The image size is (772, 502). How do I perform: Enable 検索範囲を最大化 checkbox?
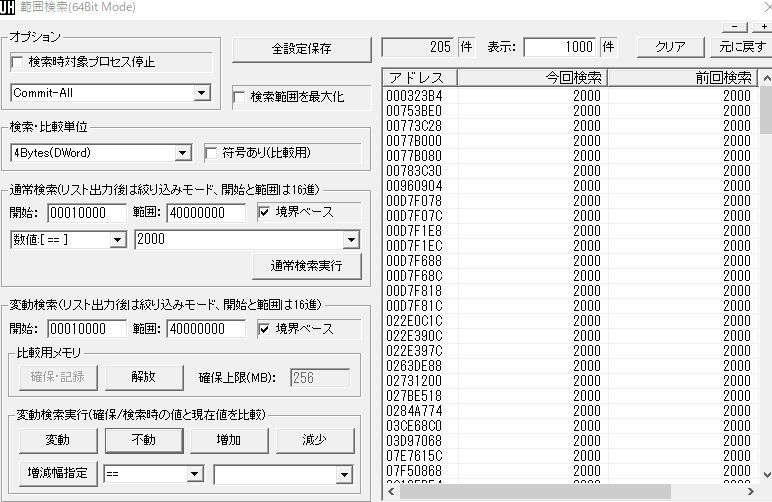(239, 97)
